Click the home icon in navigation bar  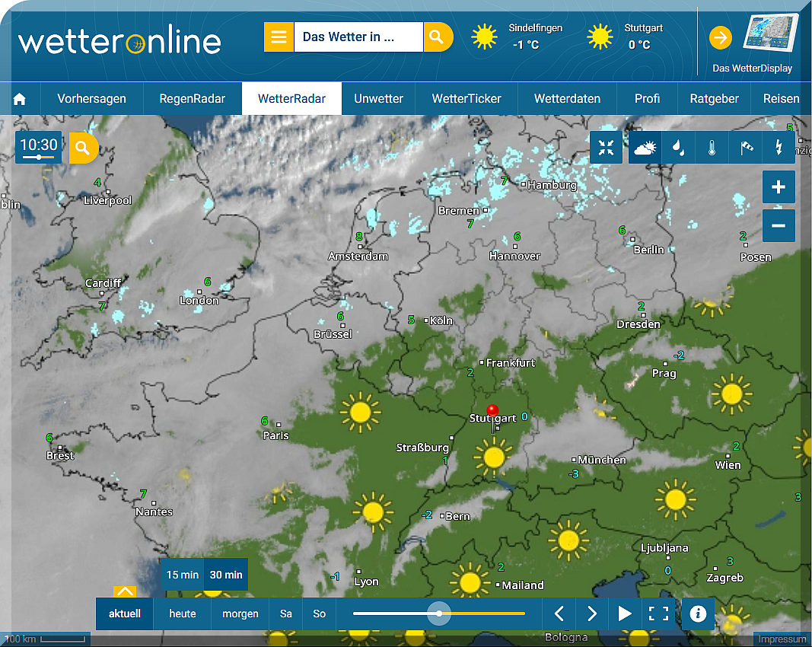tap(20, 99)
